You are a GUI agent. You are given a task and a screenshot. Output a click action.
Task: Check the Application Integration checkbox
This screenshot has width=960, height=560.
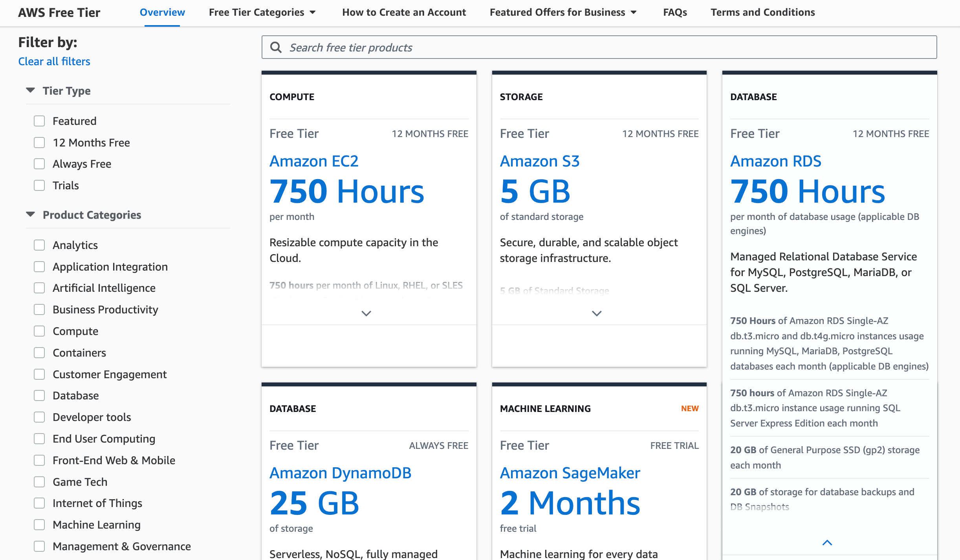click(x=39, y=267)
